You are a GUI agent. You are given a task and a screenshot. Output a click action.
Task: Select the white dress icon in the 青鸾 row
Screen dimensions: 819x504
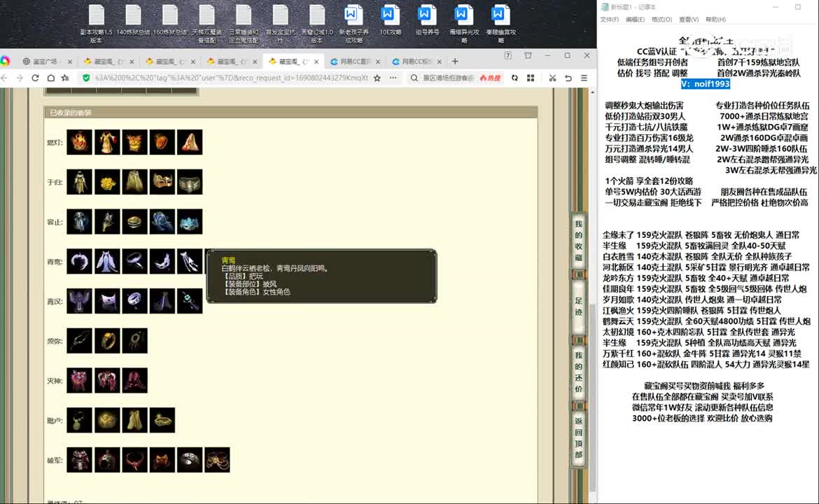coord(107,261)
